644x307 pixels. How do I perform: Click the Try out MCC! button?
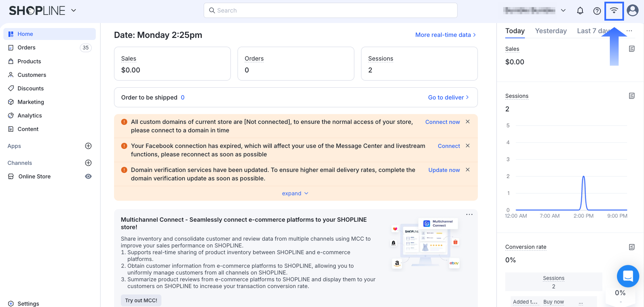141,300
